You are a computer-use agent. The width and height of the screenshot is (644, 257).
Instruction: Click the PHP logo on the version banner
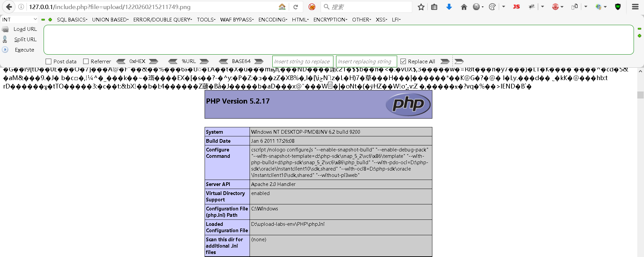pyautogui.click(x=408, y=104)
